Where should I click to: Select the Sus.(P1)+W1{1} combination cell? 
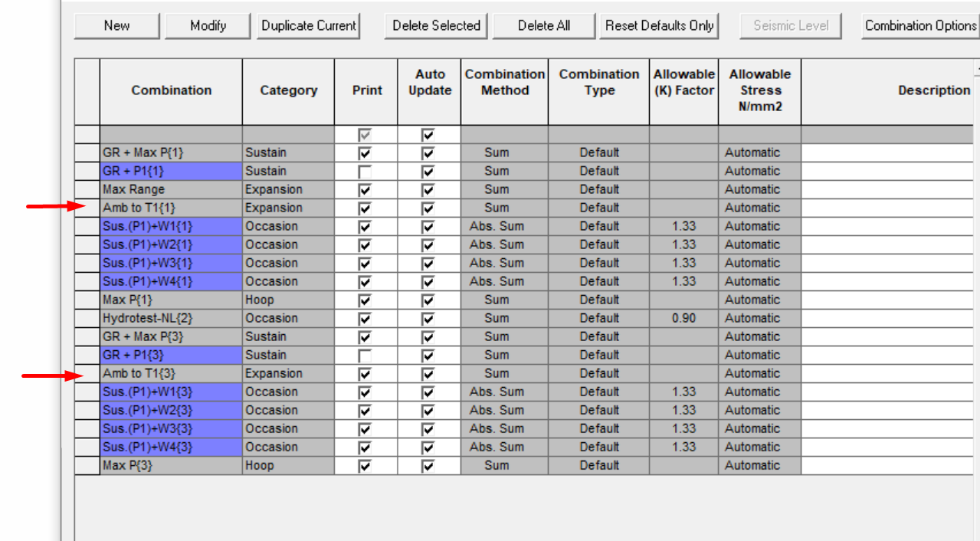(x=171, y=226)
